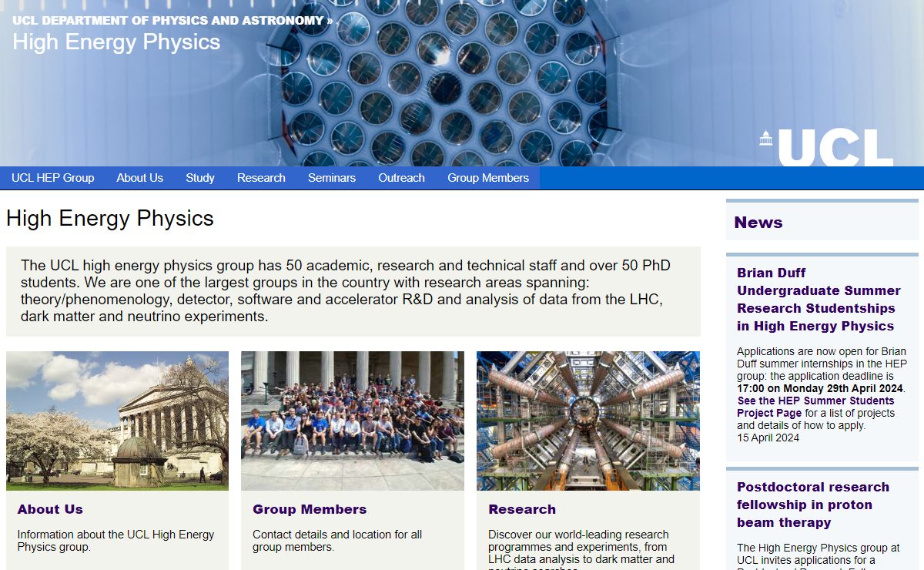Screen dimensions: 924x570
Task: Open the About Us card heading
Action: (50, 509)
